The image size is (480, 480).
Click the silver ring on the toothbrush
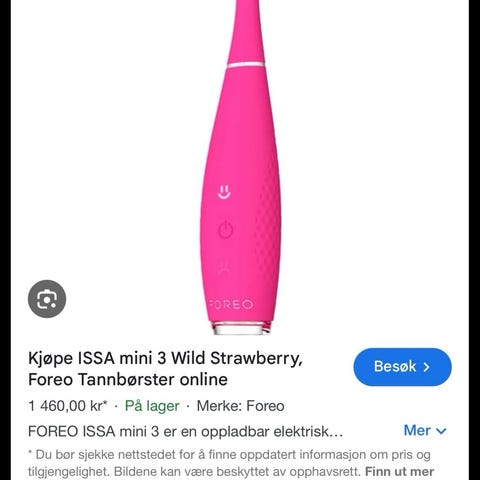[246, 65]
